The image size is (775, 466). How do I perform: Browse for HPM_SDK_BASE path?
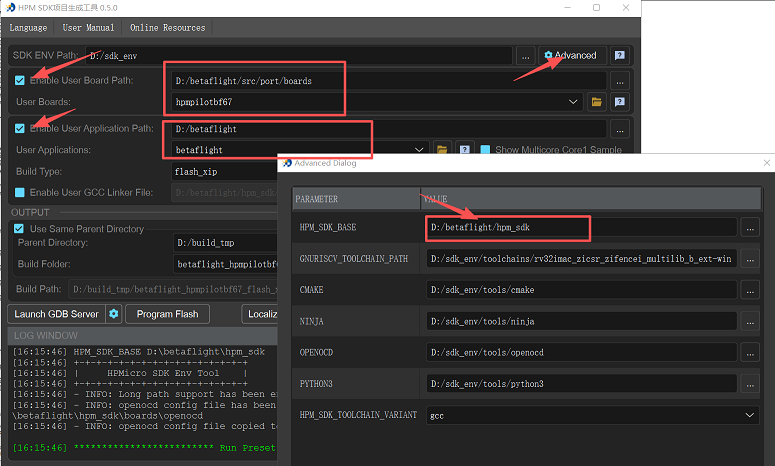tap(750, 228)
